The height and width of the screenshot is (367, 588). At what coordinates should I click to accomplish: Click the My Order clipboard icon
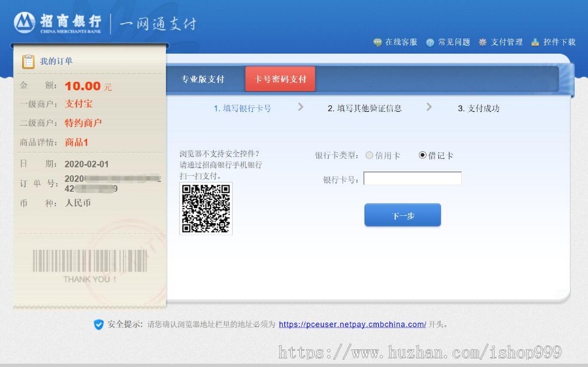click(28, 61)
